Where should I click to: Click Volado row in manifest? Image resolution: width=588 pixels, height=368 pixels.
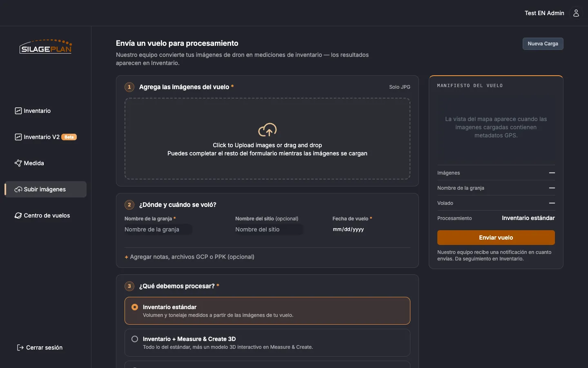coord(496,203)
